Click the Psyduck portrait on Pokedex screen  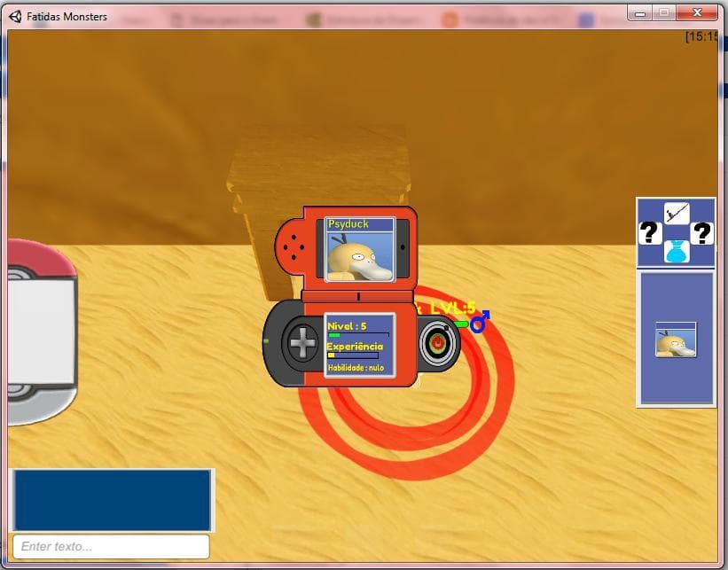point(360,255)
